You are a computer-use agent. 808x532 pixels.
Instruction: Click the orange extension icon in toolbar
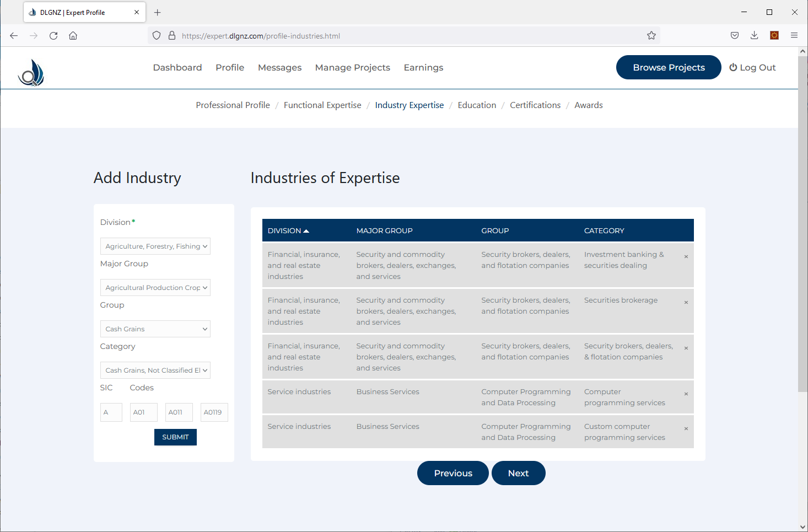click(774, 36)
